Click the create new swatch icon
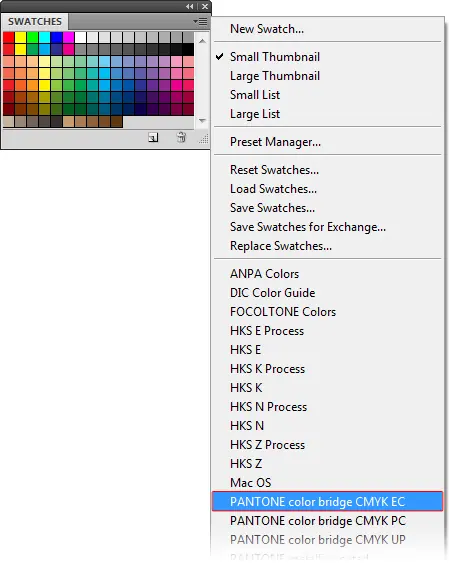This screenshot has width=449, height=571. point(153,137)
